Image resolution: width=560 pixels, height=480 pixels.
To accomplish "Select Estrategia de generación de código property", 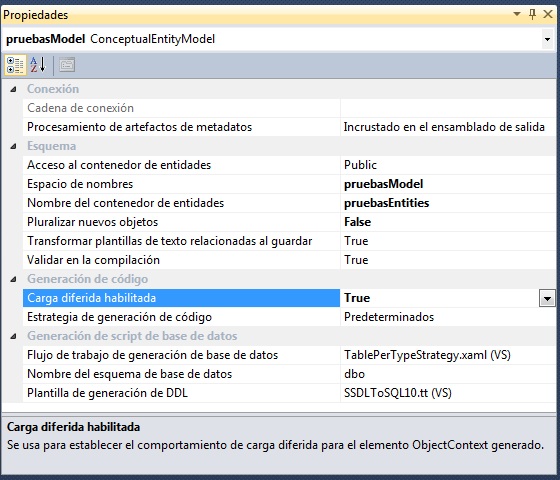I will click(x=181, y=317).
